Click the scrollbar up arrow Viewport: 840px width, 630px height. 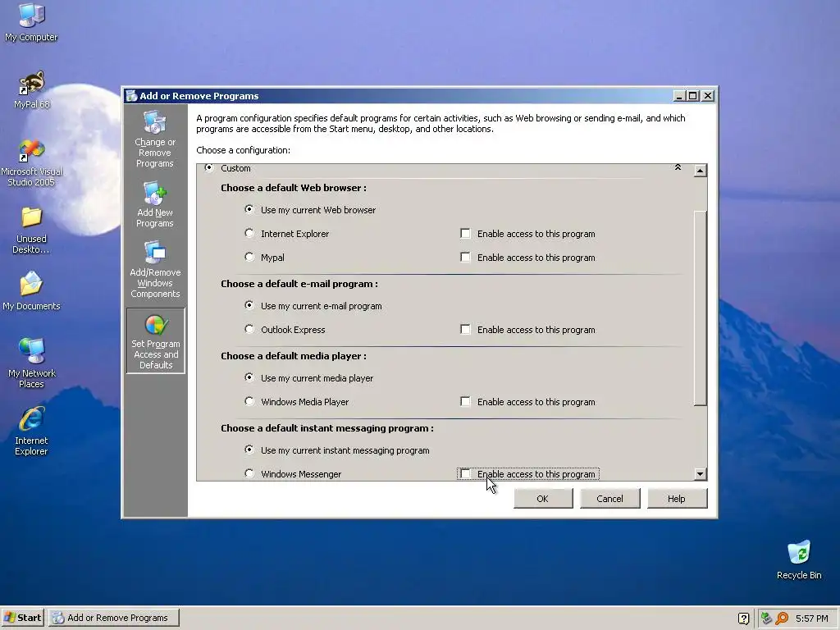tap(701, 171)
